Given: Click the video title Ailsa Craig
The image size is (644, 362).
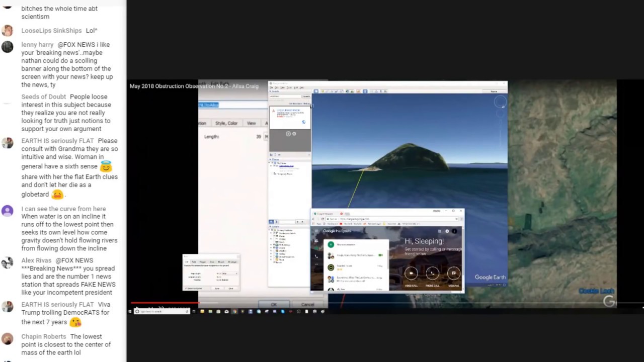Looking at the screenshot, I should (194, 86).
